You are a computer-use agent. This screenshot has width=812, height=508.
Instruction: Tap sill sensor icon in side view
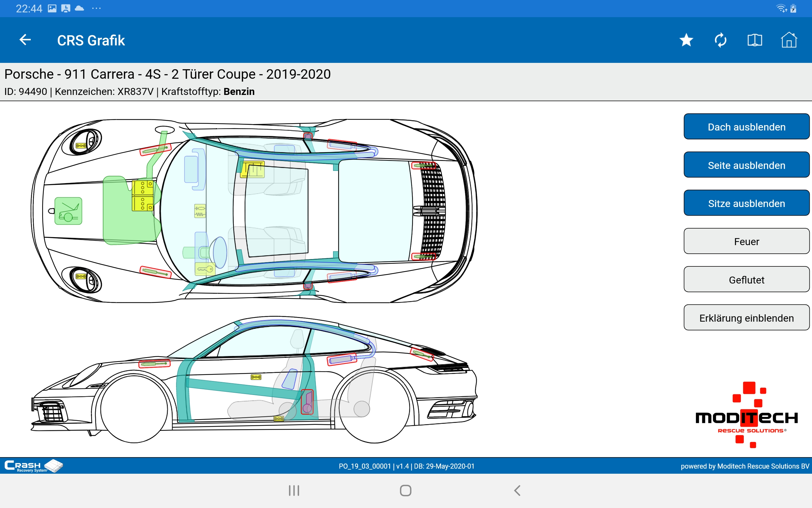pyautogui.click(x=279, y=419)
